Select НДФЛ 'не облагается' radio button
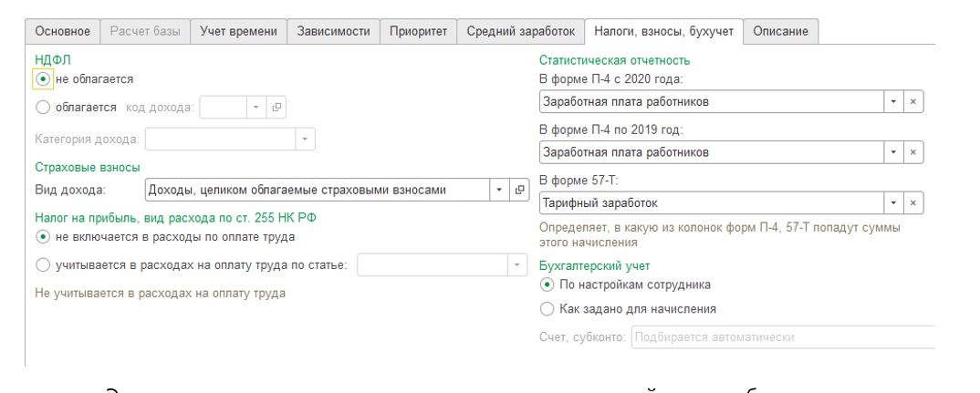 coord(42,79)
